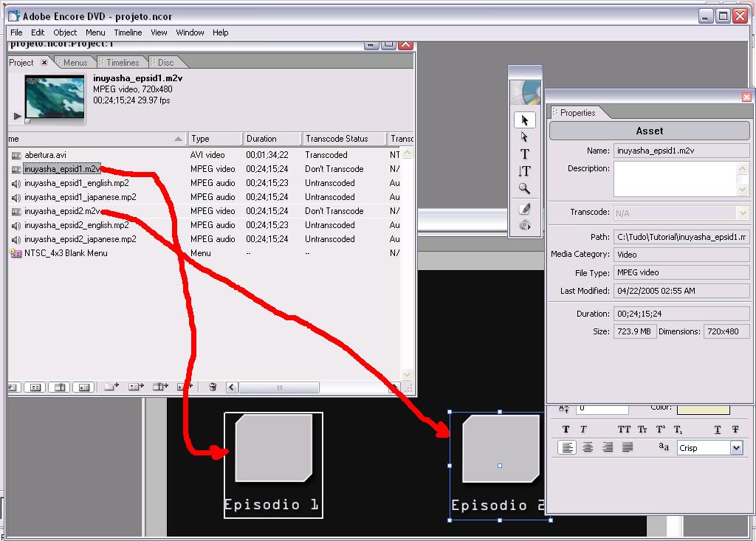Screen dimensions: 756x541
Task: Click the Create New Folder icon
Action: coord(111,387)
